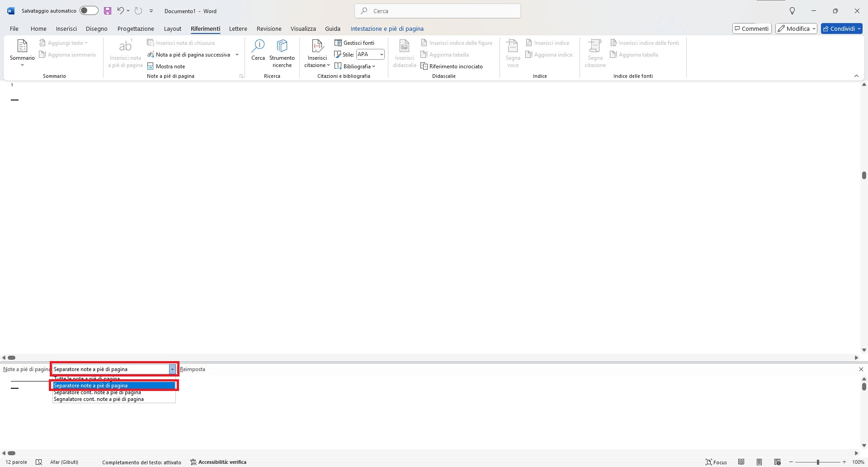The height and width of the screenshot is (467, 868).
Task: Open Quick Access Toolbar customize dropdown
Action: tap(151, 11)
